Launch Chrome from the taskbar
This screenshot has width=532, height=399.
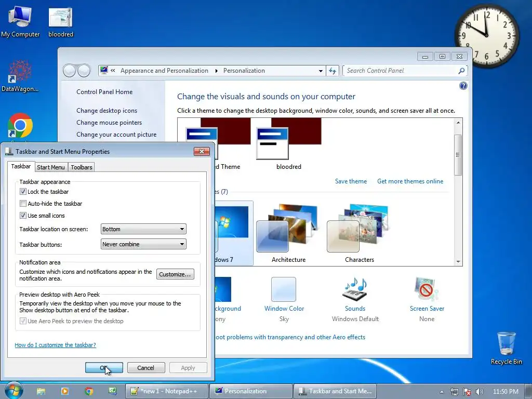pyautogui.click(x=89, y=391)
